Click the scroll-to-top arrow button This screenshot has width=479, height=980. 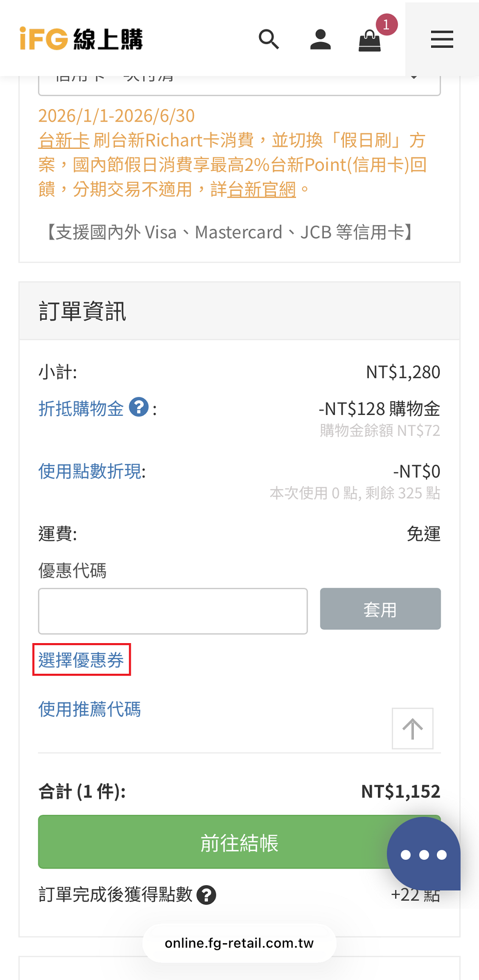412,728
